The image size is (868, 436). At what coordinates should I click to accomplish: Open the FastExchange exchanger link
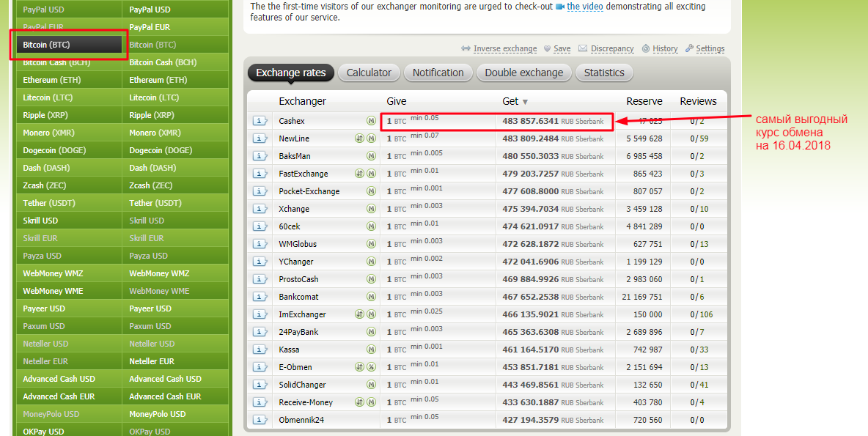[304, 174]
